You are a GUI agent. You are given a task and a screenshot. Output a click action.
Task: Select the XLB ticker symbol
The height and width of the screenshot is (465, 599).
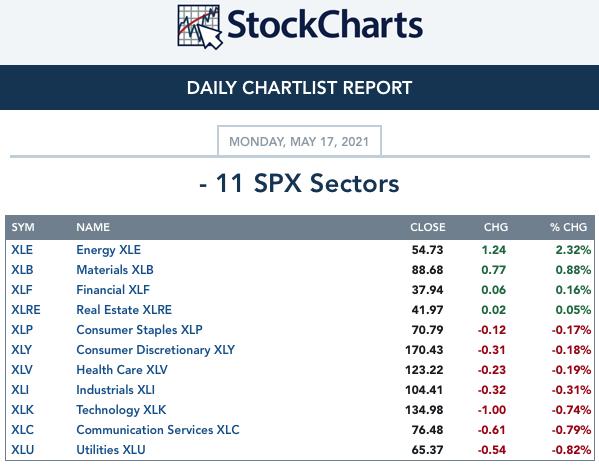(x=22, y=270)
